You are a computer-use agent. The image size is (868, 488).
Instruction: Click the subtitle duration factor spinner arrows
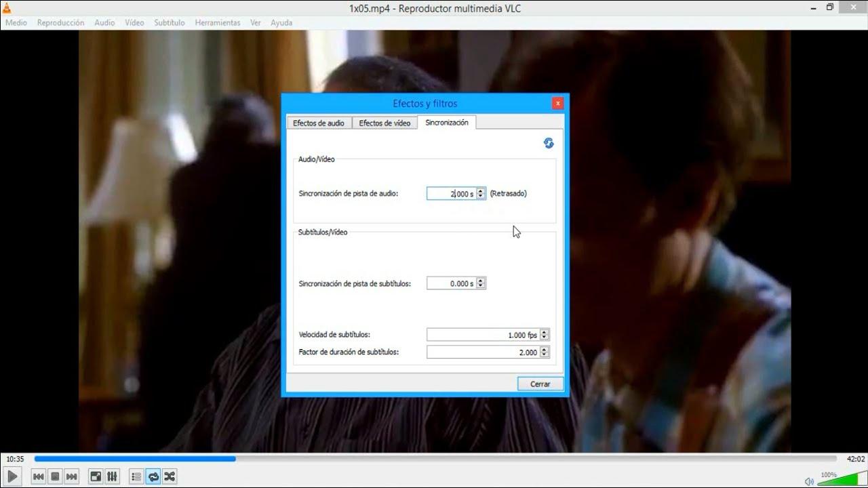click(x=545, y=352)
